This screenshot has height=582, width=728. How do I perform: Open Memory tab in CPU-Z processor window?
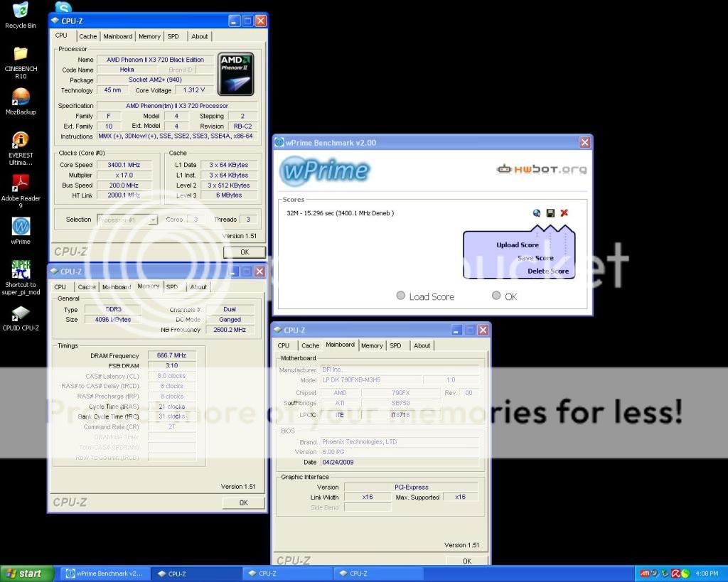coord(149,36)
